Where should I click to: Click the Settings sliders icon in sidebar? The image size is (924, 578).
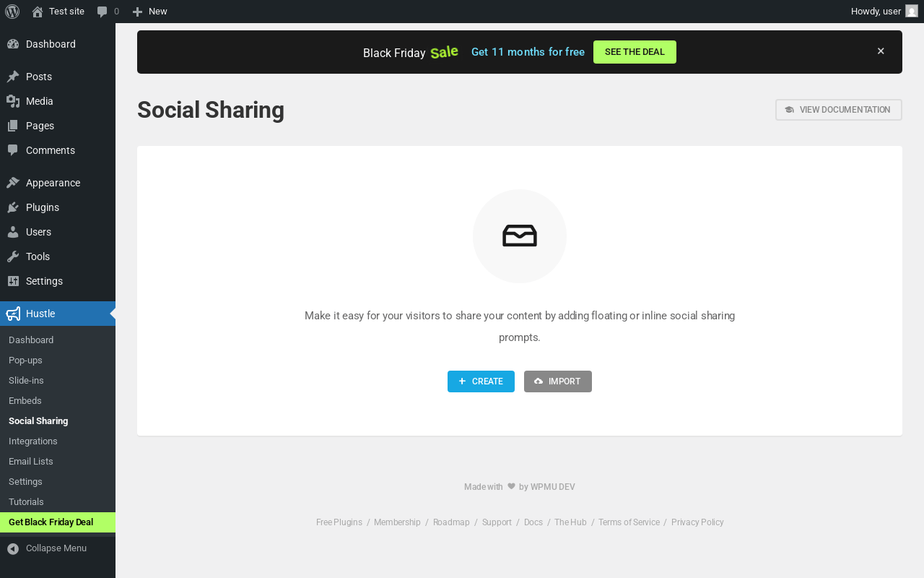13,281
